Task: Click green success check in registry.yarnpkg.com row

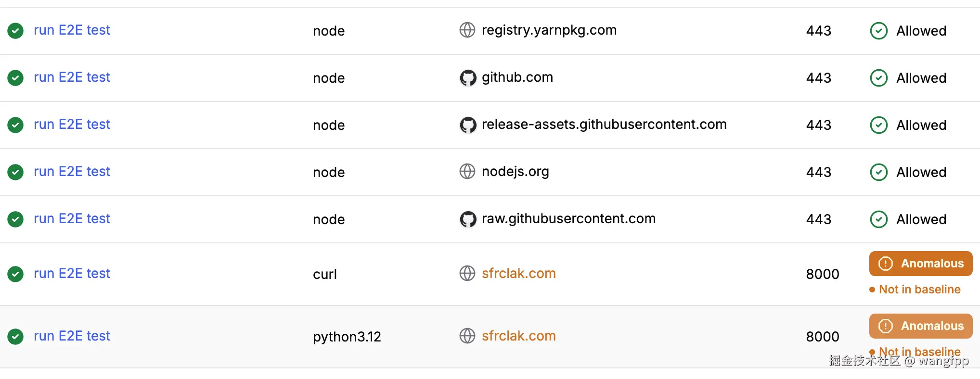Action: click(x=15, y=31)
